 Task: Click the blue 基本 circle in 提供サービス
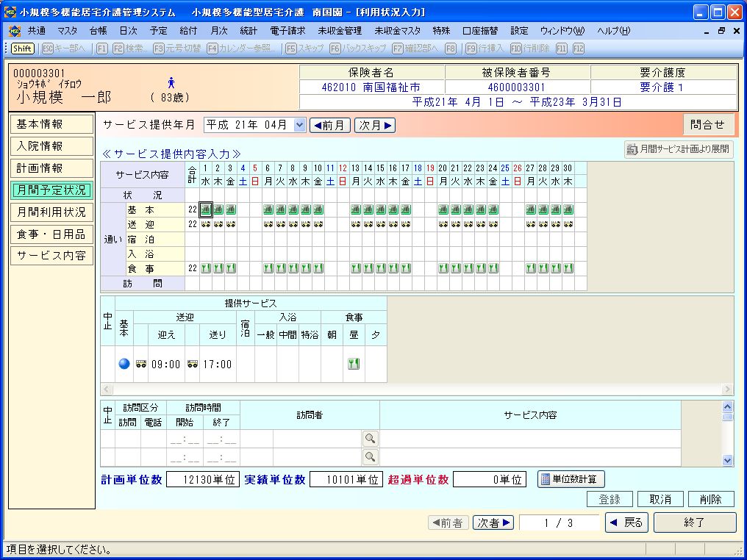124,364
